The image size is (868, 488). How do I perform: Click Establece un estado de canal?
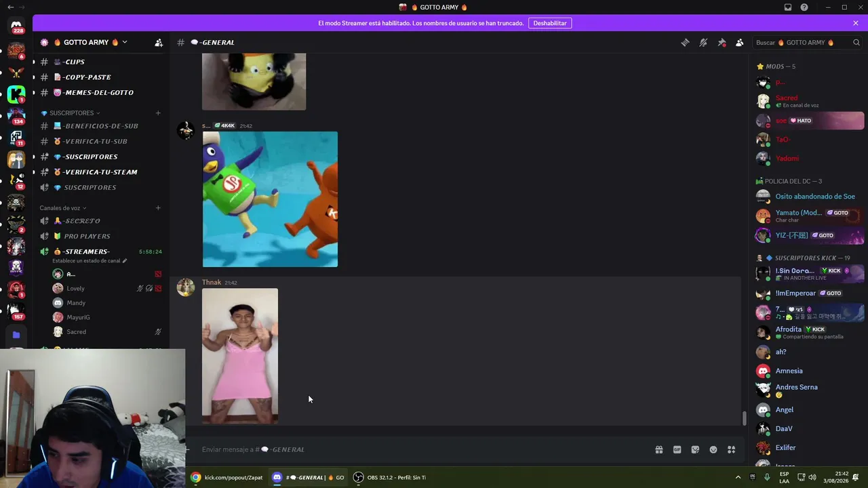point(90,261)
